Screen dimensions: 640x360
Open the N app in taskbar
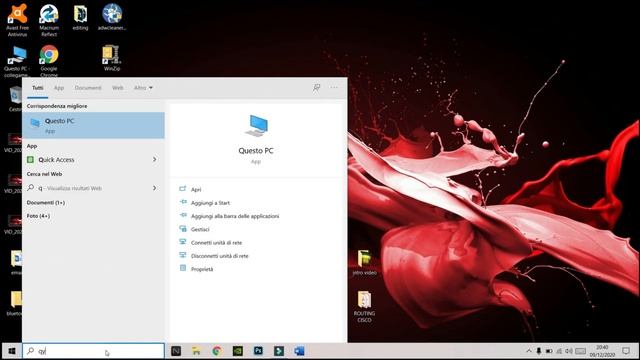(176, 351)
